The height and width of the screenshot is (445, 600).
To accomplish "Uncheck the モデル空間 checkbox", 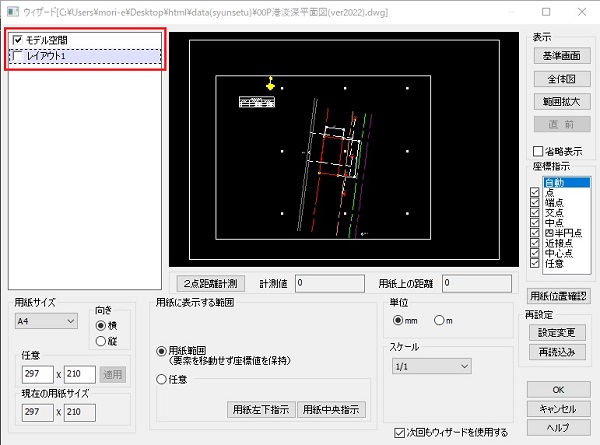I will [17, 40].
